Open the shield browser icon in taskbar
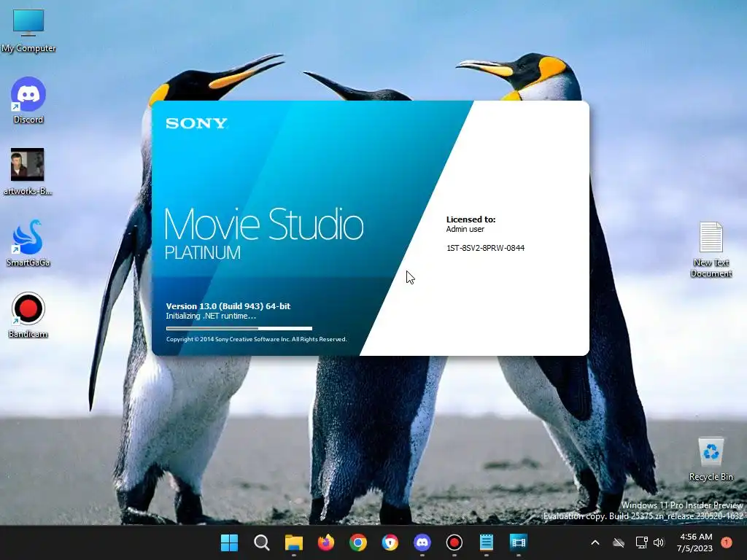Viewport: 747px width, 560px height. coord(390,542)
